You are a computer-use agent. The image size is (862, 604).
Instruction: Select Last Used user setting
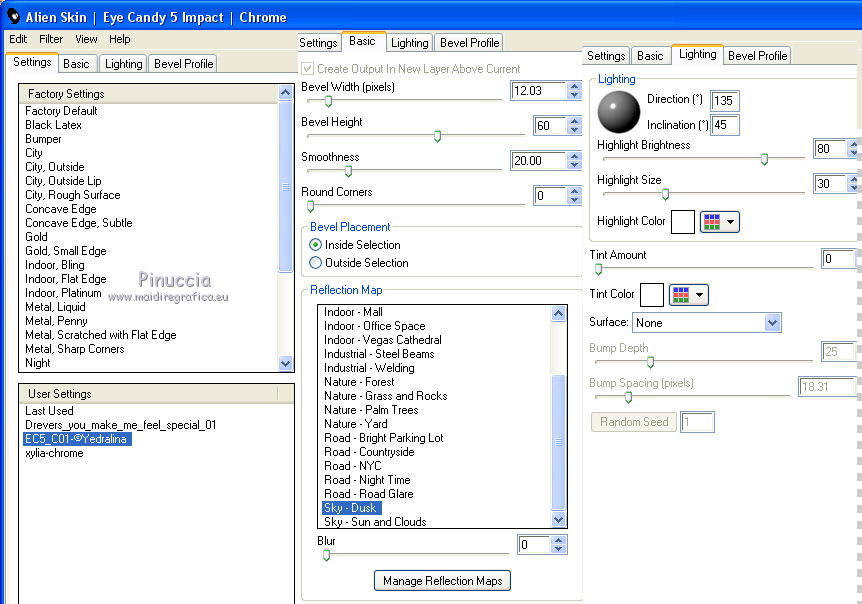click(x=49, y=411)
